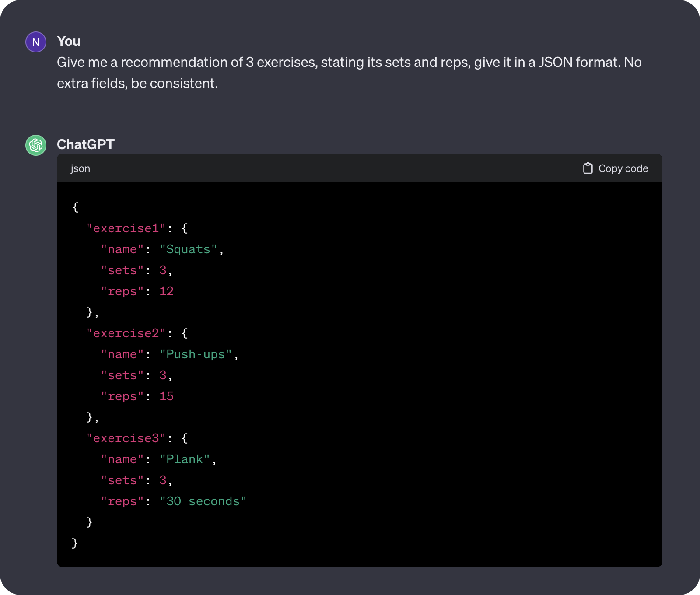This screenshot has width=700, height=595.
Task: Click the green ChatGPT logo avatar
Action: [x=36, y=145]
